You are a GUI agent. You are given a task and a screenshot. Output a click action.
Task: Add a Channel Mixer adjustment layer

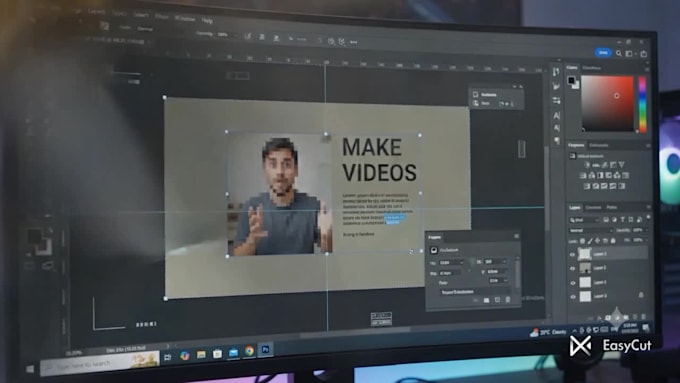pos(617,176)
